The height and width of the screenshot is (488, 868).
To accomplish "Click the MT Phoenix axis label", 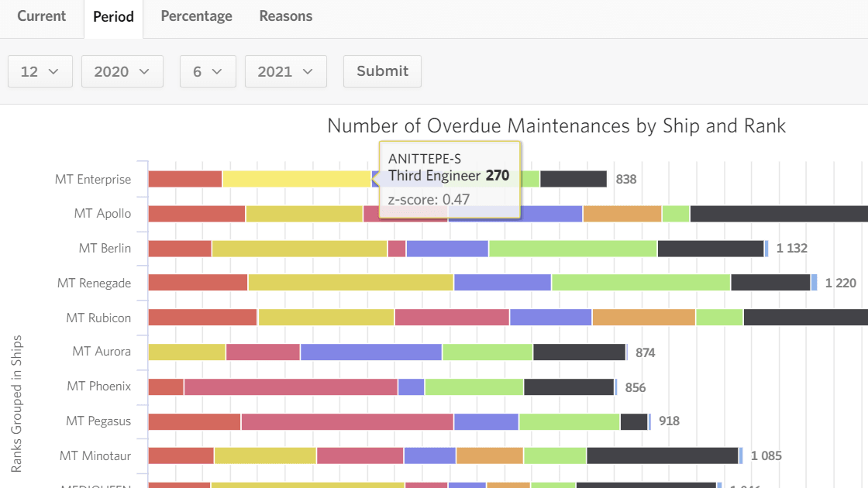I will 98,387.
